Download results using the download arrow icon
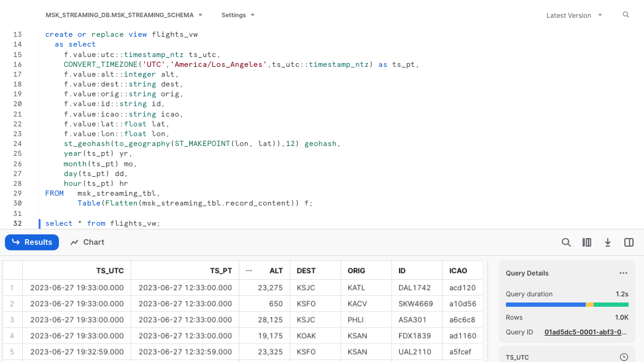Viewport: 644px width, 362px height. [608, 242]
